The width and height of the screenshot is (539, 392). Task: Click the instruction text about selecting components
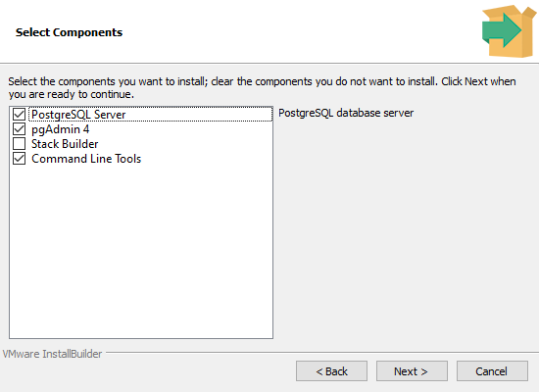(262, 87)
